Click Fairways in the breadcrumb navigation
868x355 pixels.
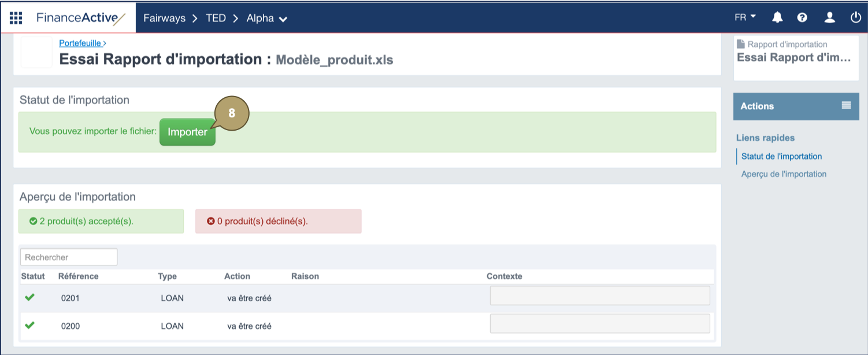click(164, 19)
